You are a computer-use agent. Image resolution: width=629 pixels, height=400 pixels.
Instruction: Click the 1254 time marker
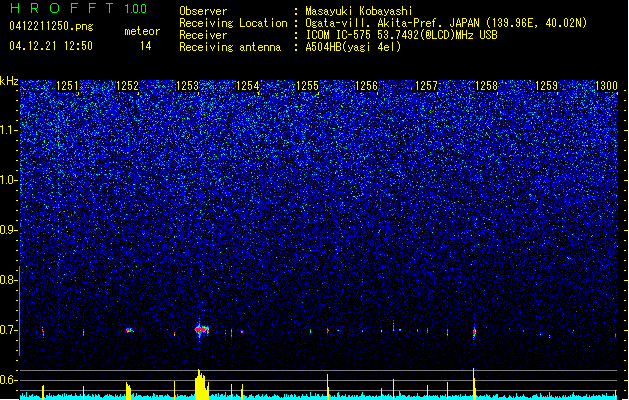(x=248, y=86)
